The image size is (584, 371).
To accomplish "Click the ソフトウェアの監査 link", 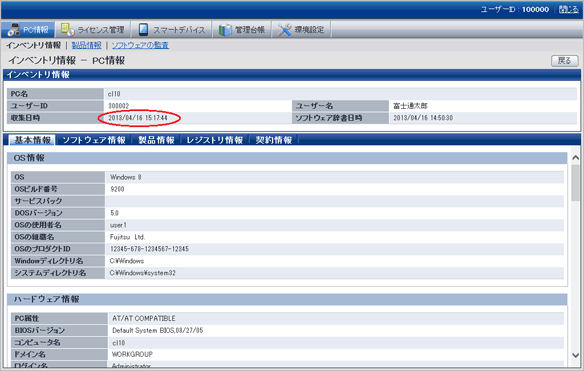I will (140, 45).
